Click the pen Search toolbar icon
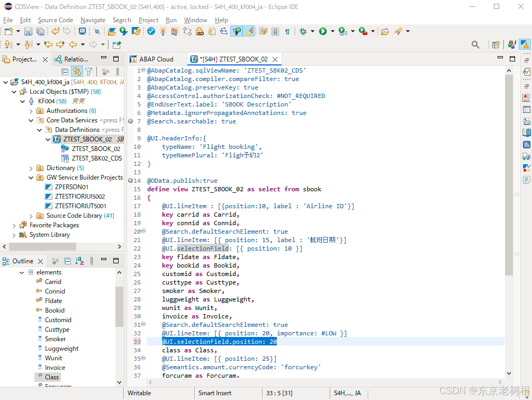Screen dimensions: 532x400 [x=398, y=32]
